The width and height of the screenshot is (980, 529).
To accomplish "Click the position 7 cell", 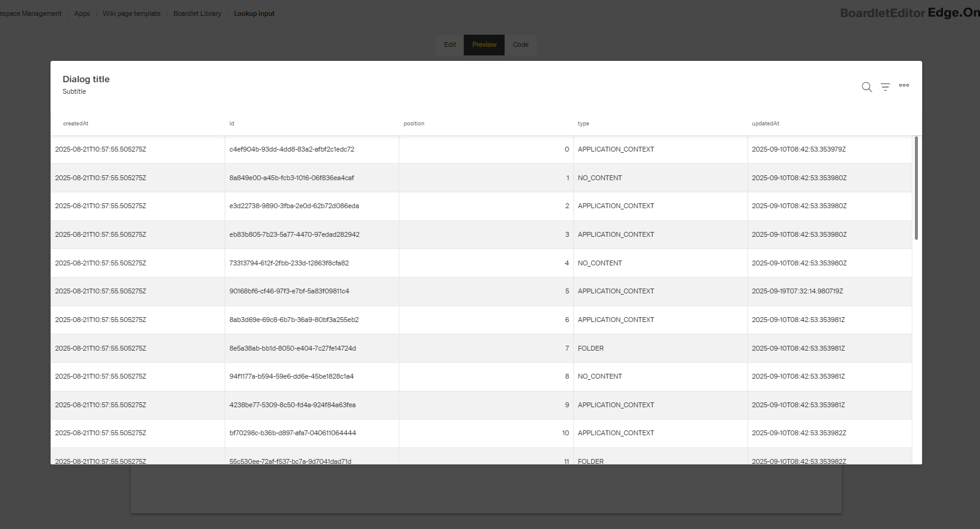I will point(486,348).
